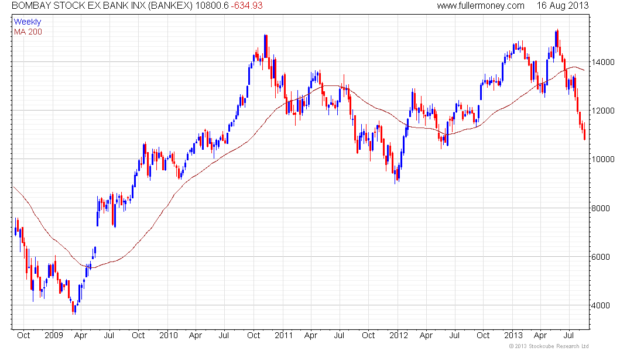Click the red 'MA 200' legend label
644x351 pixels.
pyautogui.click(x=28, y=32)
